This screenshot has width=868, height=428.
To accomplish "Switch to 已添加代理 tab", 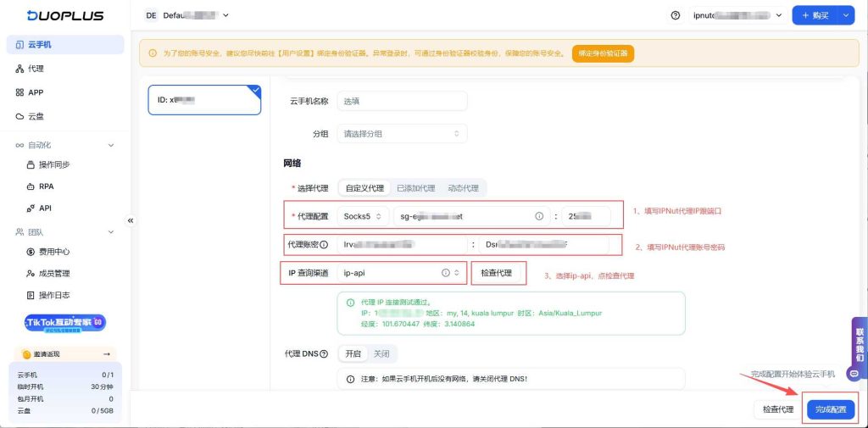I will pos(415,188).
